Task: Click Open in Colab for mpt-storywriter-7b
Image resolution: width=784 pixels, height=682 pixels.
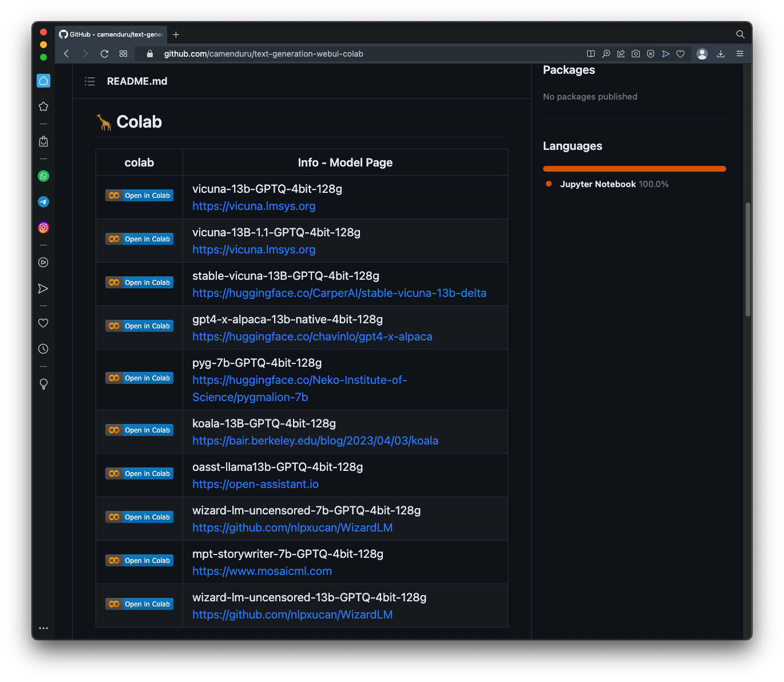Action: tap(140, 561)
